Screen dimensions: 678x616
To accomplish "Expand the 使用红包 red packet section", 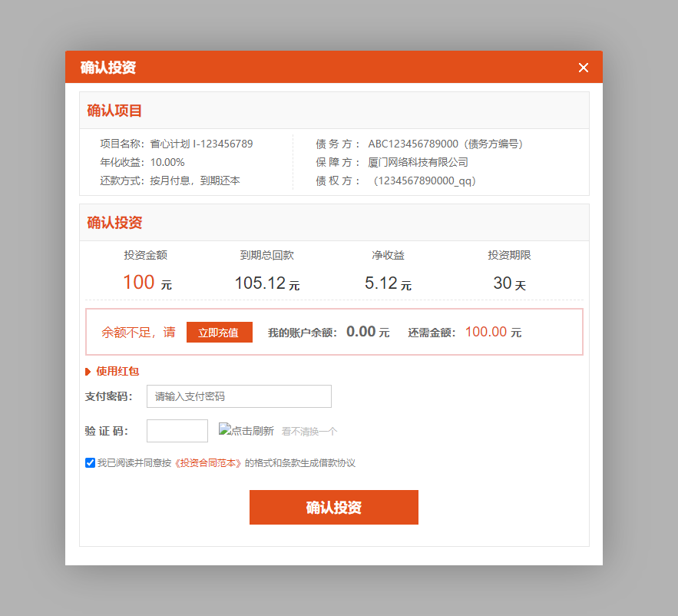I will click(x=113, y=371).
